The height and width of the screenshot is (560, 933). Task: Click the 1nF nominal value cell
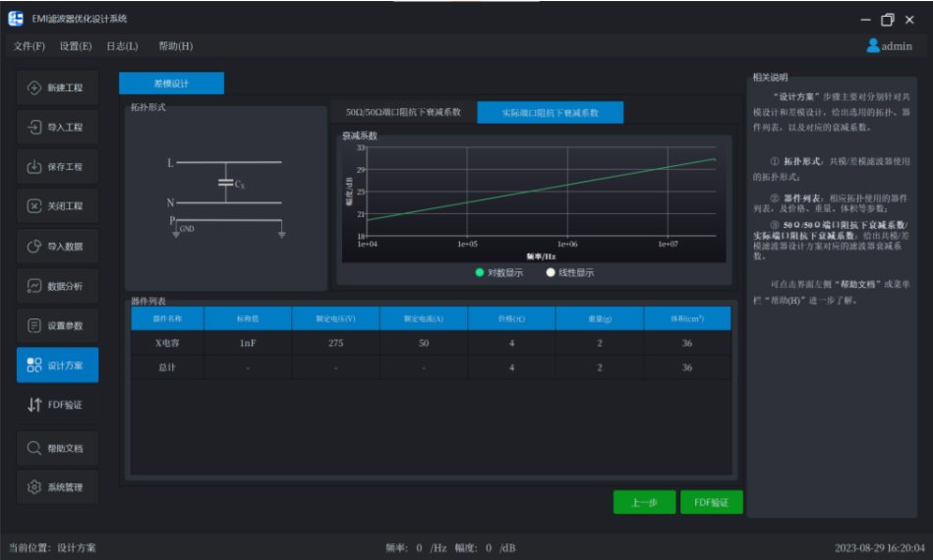[248, 343]
